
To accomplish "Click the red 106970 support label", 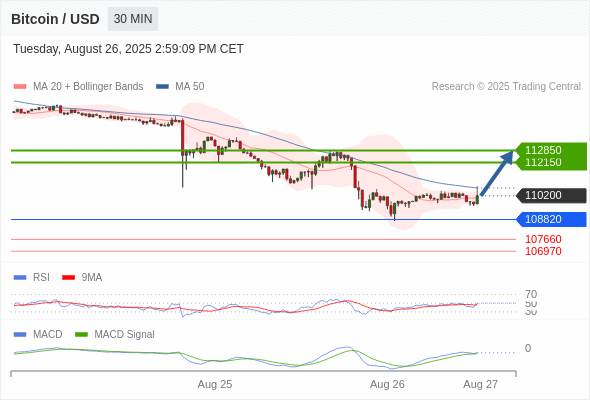I will coord(543,251).
